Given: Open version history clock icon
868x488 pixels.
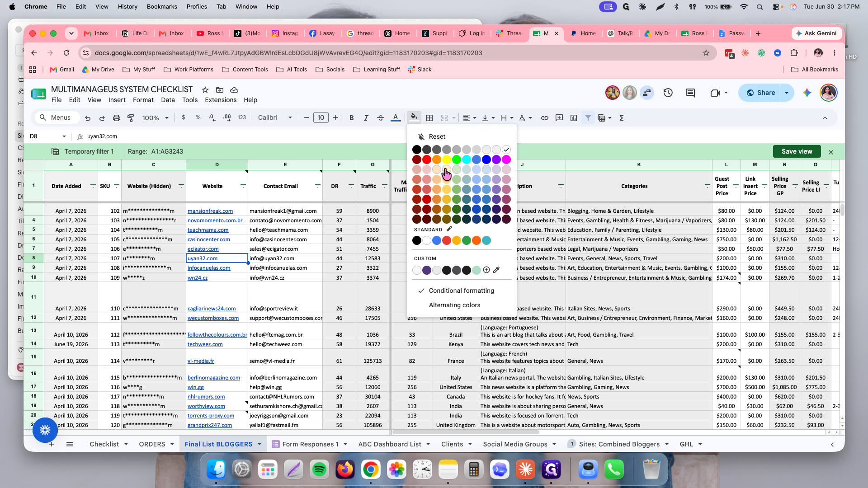Looking at the screenshot, I should click(668, 93).
